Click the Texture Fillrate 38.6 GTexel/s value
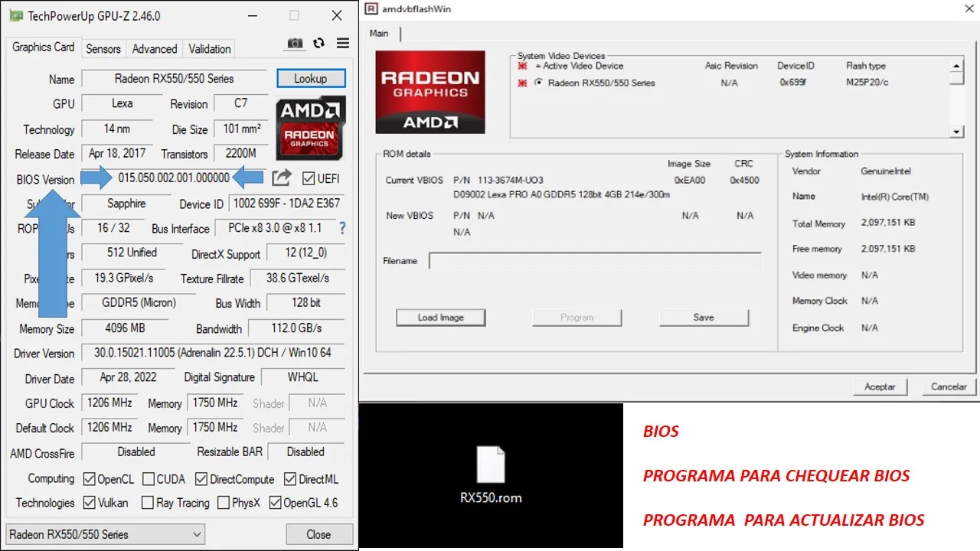The image size is (980, 551). click(x=298, y=278)
